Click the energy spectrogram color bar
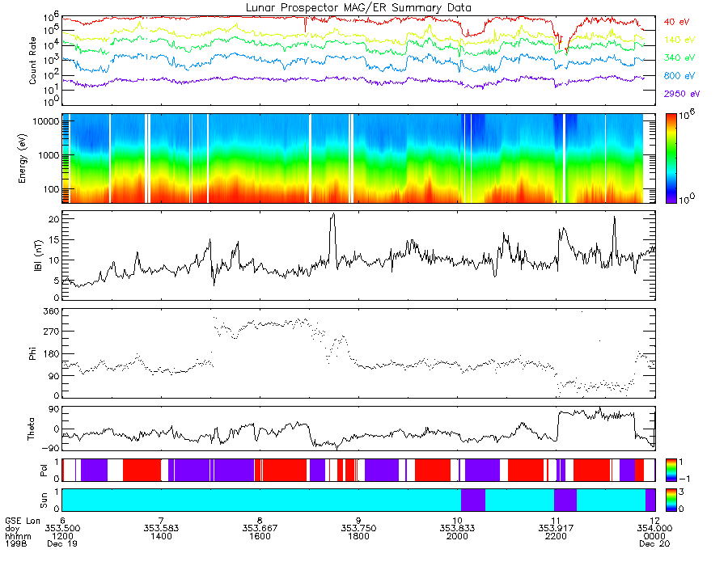 tap(671, 158)
